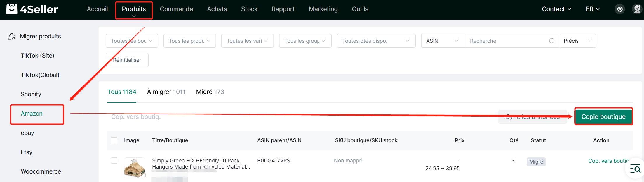Screen dimensions: 644x182
Task: Open the user avatar menu
Action: (x=637, y=9)
